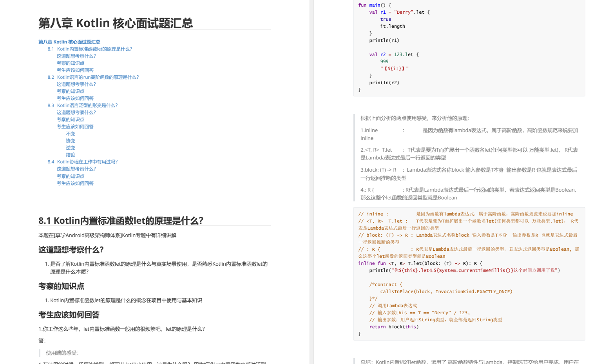
Task: Click the bold body heading 考生应该如何回答
Action: coord(69,315)
